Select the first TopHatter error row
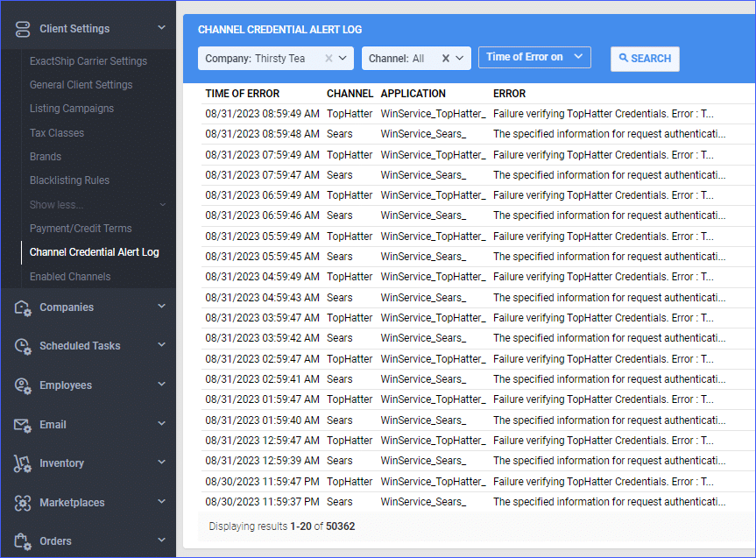The height and width of the screenshot is (558, 756). [x=438, y=113]
